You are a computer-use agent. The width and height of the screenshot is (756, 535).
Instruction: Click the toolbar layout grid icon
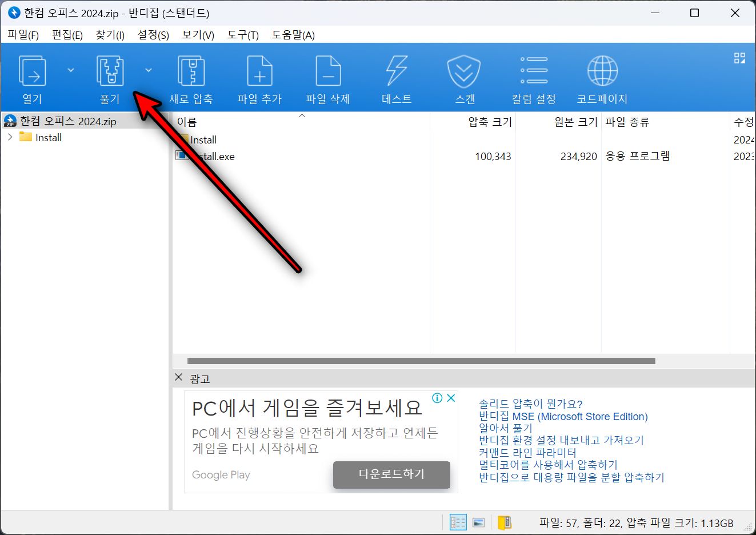739,58
